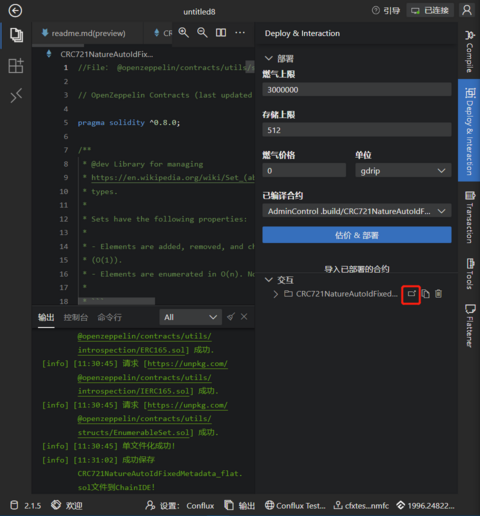Click the 估价 & 部署 button

tap(357, 235)
